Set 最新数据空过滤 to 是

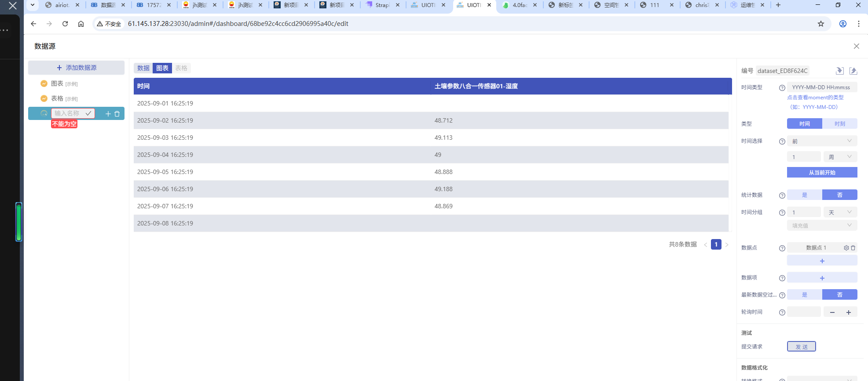point(805,294)
